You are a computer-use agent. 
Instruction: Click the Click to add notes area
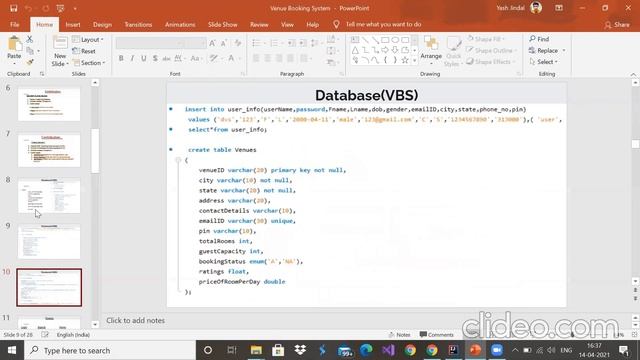pyautogui.click(x=136, y=320)
